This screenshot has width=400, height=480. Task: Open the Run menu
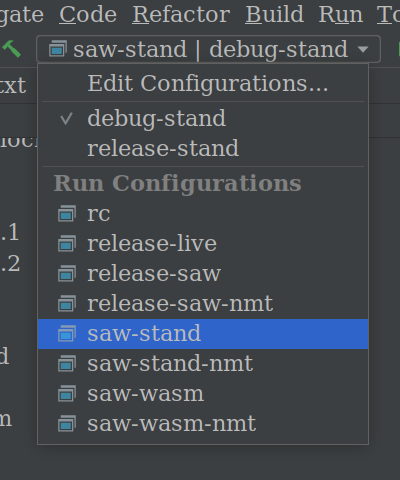tap(341, 15)
